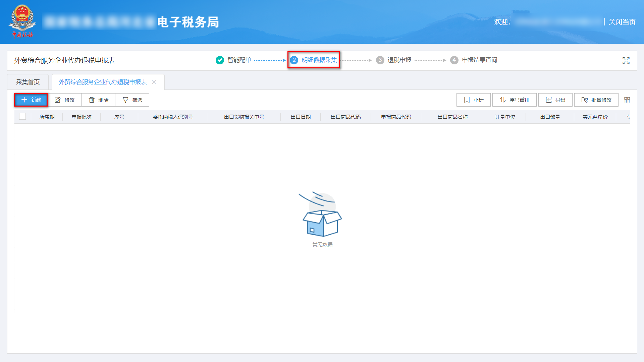Select the 外贸综合服务企业代办退税申报表 tab

(102, 81)
